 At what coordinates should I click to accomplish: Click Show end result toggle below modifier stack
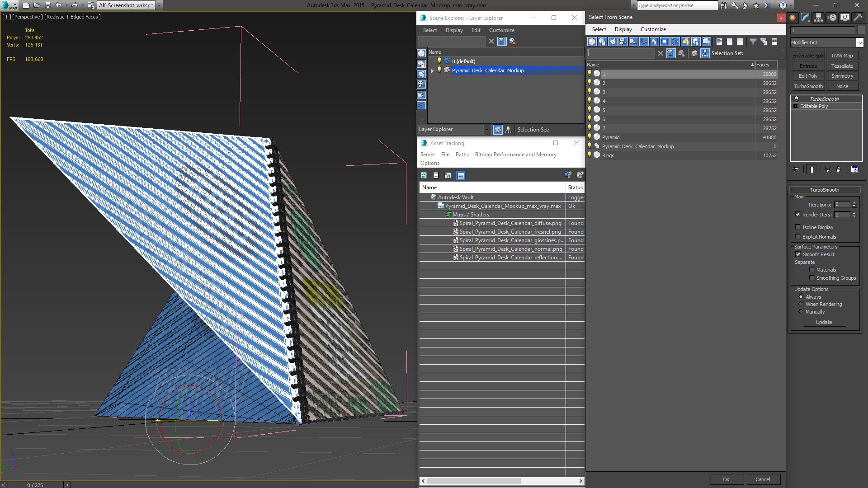pos(812,169)
